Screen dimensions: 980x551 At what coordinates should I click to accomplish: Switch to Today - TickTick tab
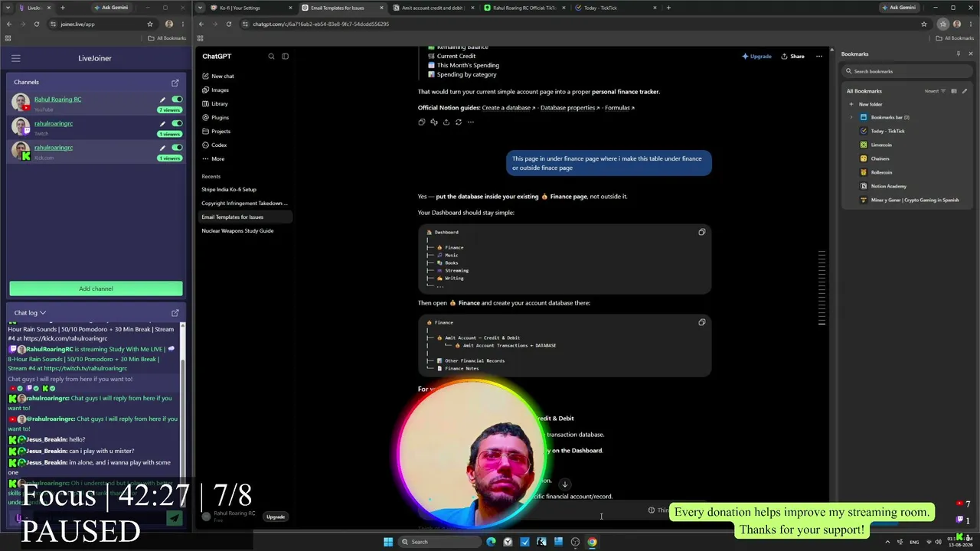coord(616,8)
